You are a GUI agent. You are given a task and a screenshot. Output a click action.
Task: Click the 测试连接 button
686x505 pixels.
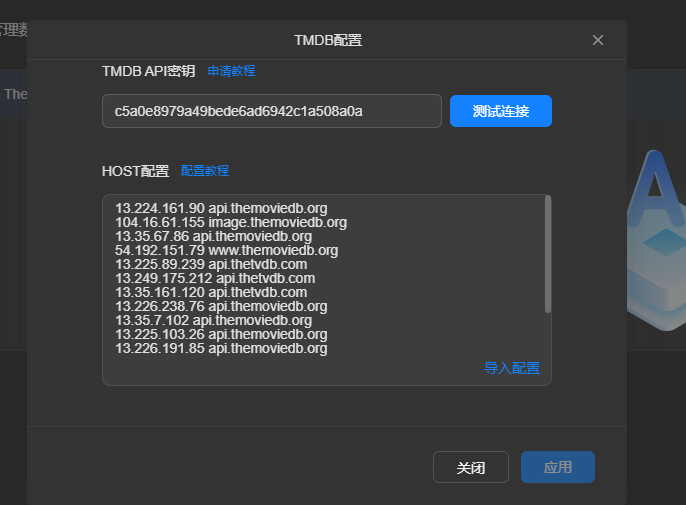[501, 111]
